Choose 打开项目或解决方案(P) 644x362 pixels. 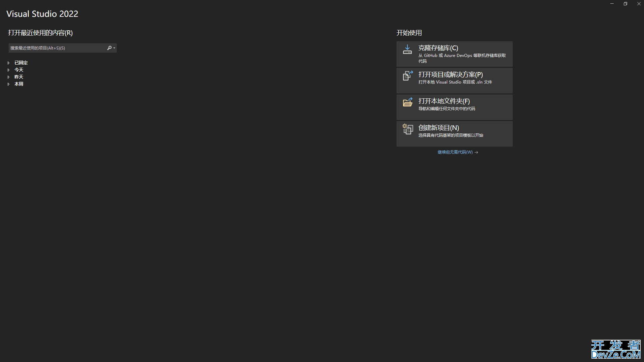[454, 80]
